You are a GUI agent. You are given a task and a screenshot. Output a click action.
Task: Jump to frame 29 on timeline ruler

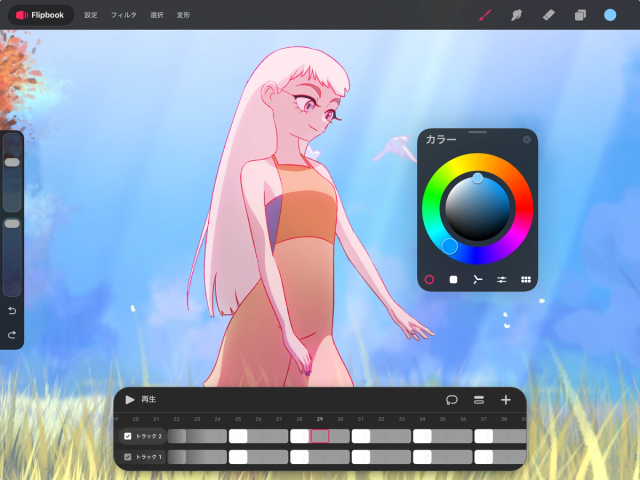[320, 419]
